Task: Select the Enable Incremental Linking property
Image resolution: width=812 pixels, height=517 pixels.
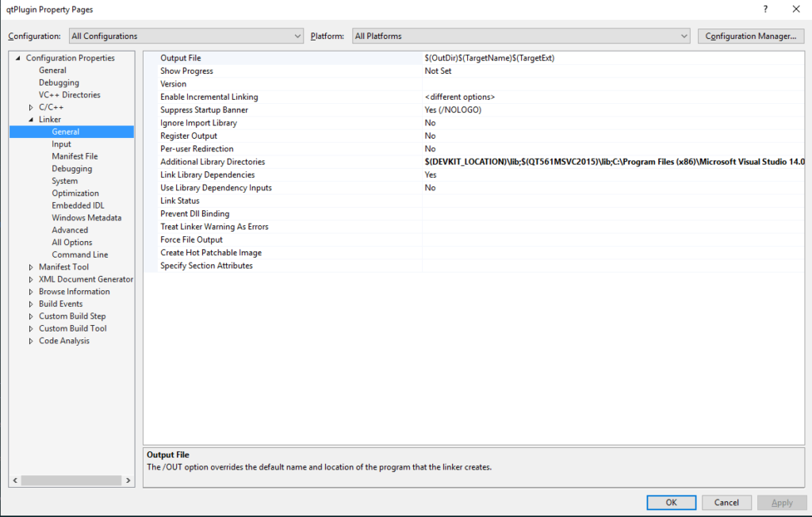Action: tap(209, 97)
